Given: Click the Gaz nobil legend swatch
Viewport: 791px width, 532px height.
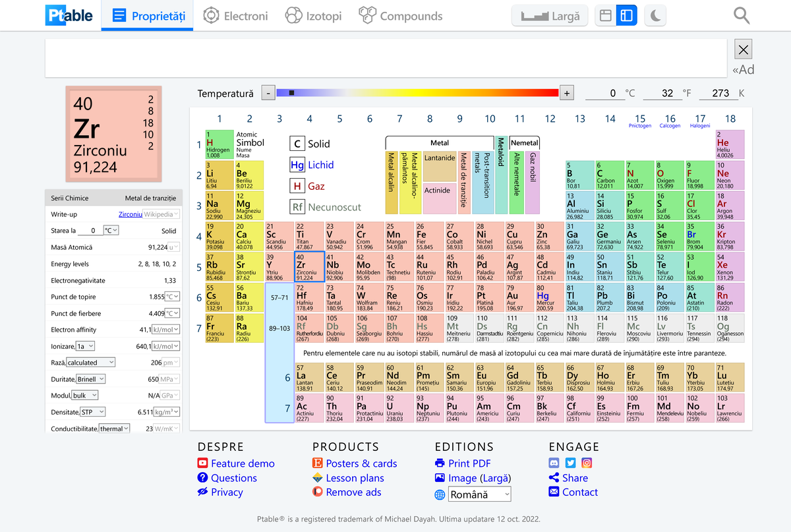Looking at the screenshot, I should pyautogui.click(x=533, y=183).
